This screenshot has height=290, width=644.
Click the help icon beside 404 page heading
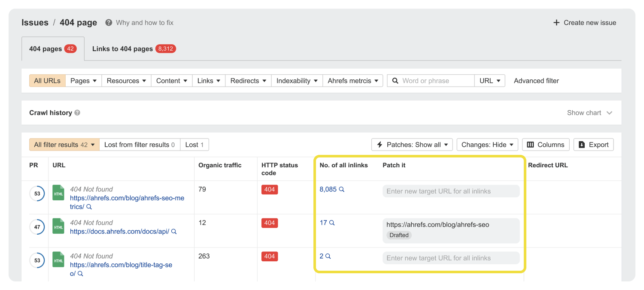tap(108, 22)
